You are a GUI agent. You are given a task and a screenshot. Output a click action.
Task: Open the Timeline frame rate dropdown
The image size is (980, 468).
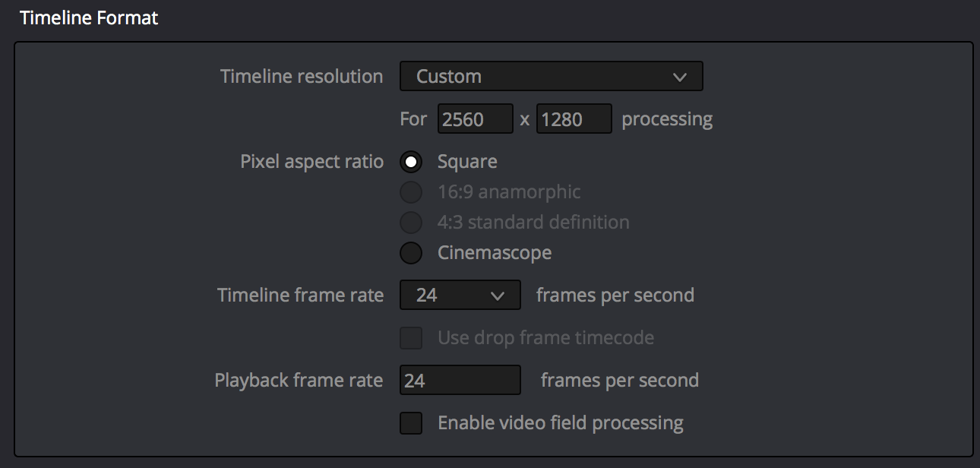(x=460, y=295)
